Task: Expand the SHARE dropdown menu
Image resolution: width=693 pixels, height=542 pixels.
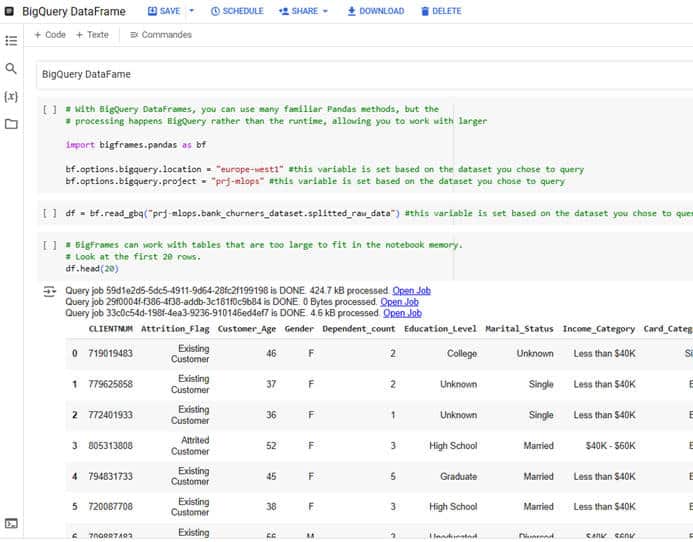Action: (x=303, y=11)
